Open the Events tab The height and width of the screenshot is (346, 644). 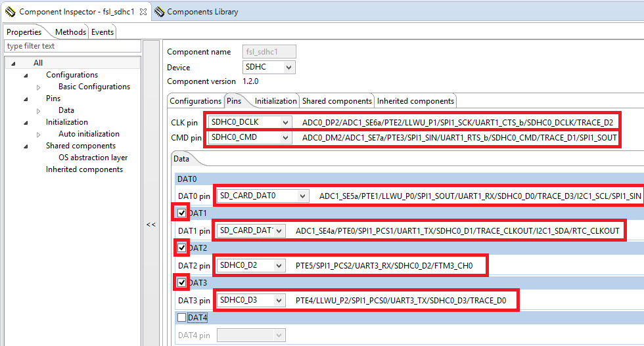coord(103,32)
